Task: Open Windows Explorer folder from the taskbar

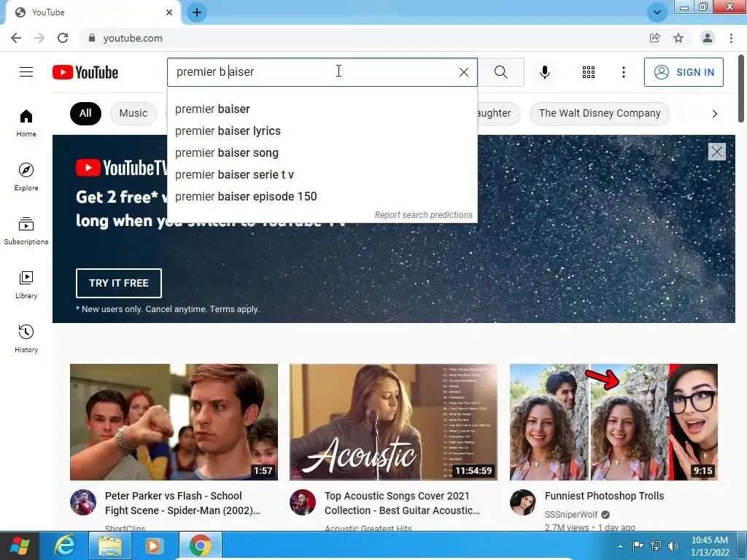Action: 109,545
